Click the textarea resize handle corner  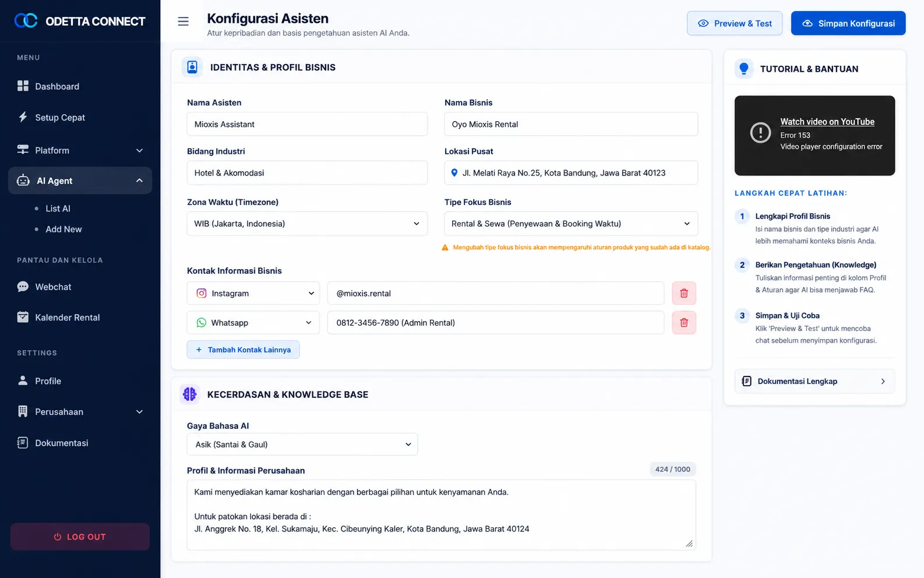click(x=689, y=544)
